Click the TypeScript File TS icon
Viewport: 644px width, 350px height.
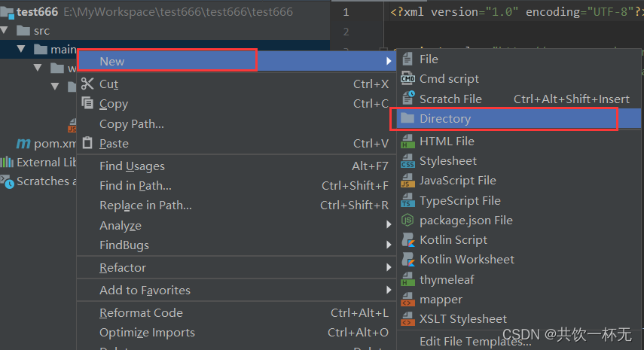point(407,200)
